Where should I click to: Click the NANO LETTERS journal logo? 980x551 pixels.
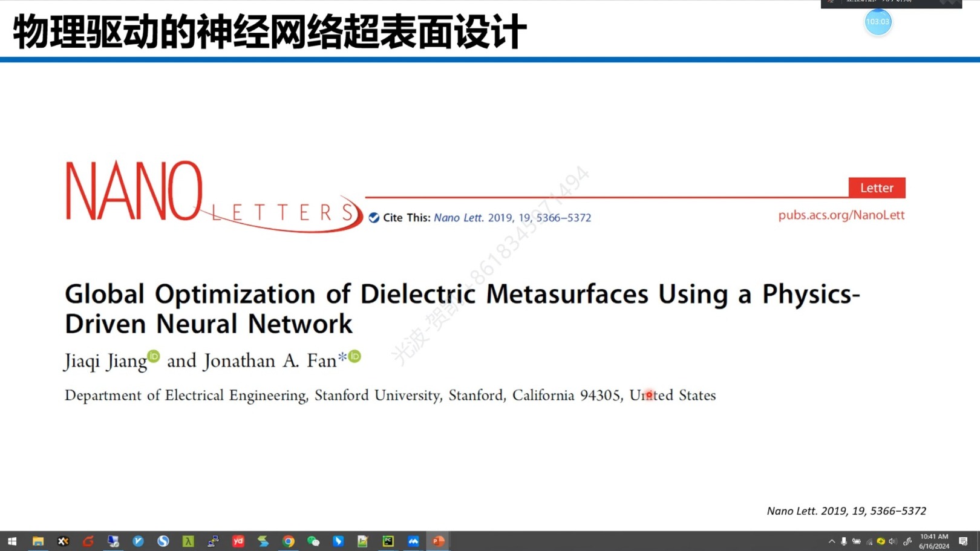214,196
